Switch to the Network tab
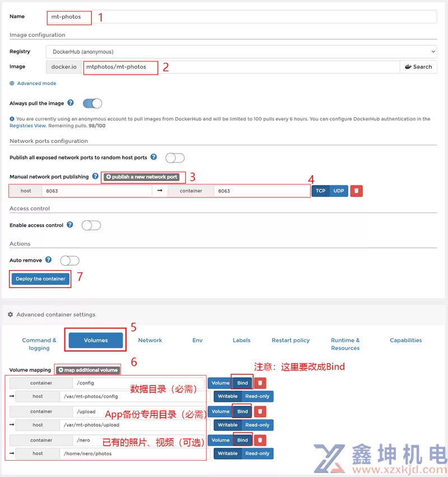The image size is (448, 477). click(150, 340)
